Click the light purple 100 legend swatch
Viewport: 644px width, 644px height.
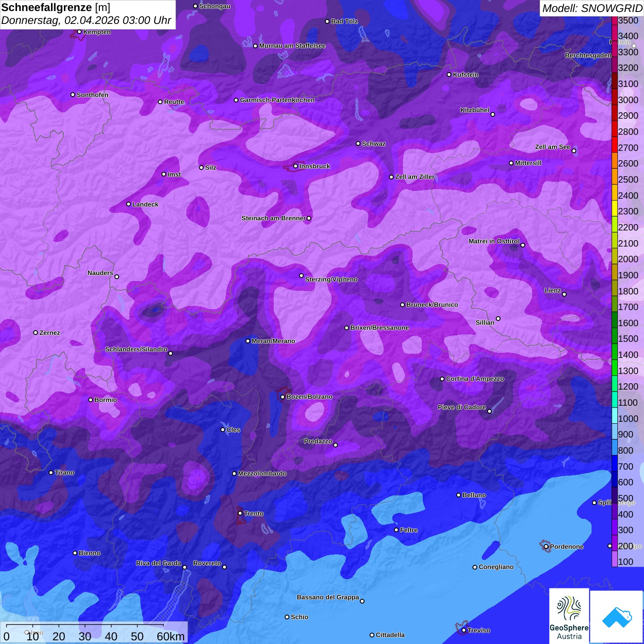click(615, 559)
